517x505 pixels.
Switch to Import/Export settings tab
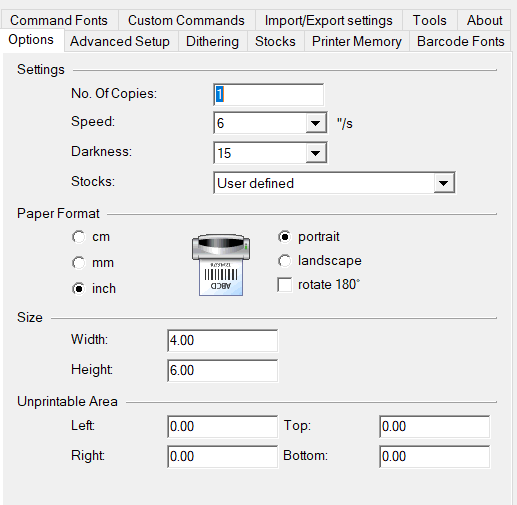pyautogui.click(x=329, y=20)
